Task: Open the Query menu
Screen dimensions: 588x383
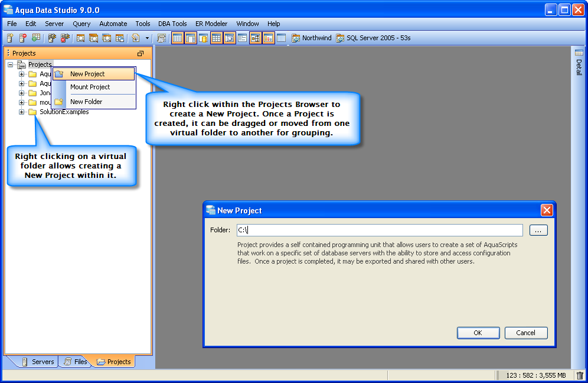Action: pos(81,24)
